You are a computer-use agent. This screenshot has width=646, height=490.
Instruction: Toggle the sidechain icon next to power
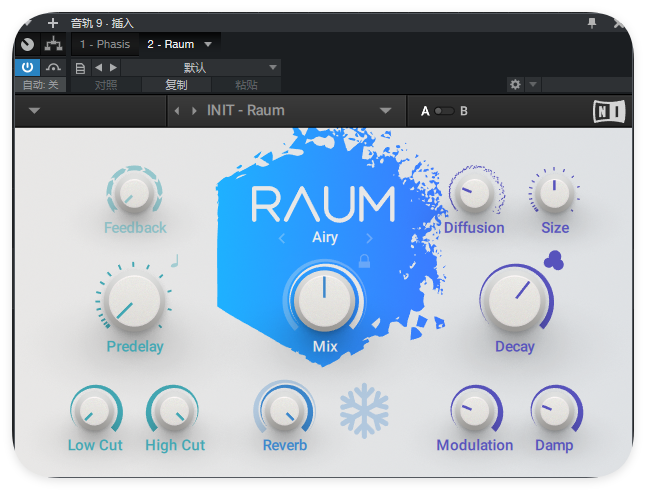click(x=54, y=67)
